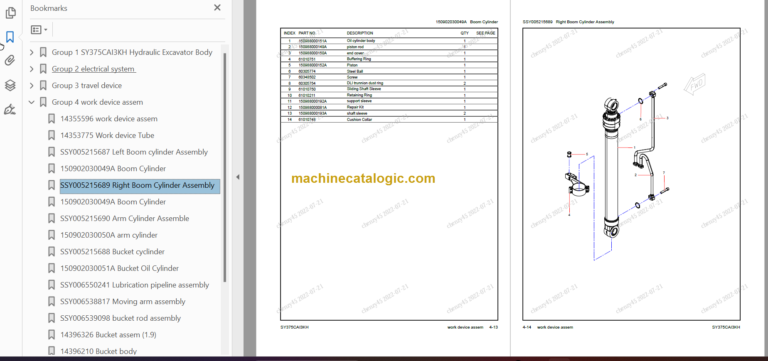Open 14396210 Bucket body bookmark
Image resolution: width=768 pixels, height=361 pixels.
click(98, 351)
